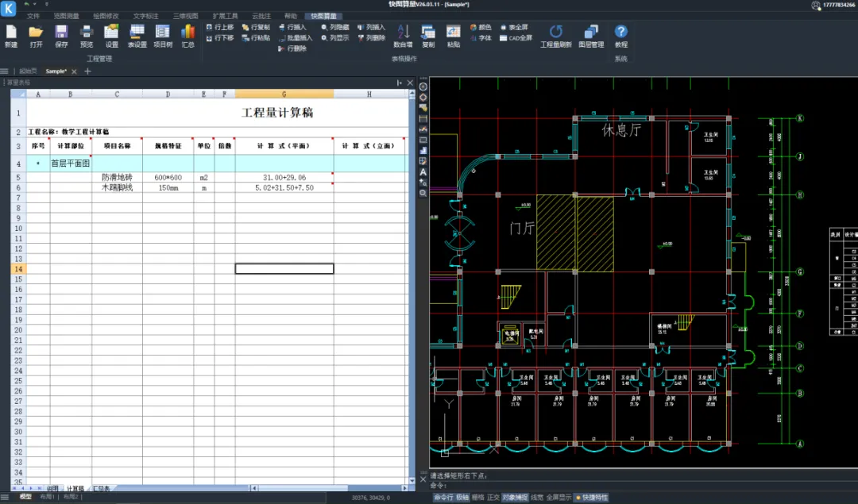Open the 云批注 ribbon tab

click(x=261, y=16)
